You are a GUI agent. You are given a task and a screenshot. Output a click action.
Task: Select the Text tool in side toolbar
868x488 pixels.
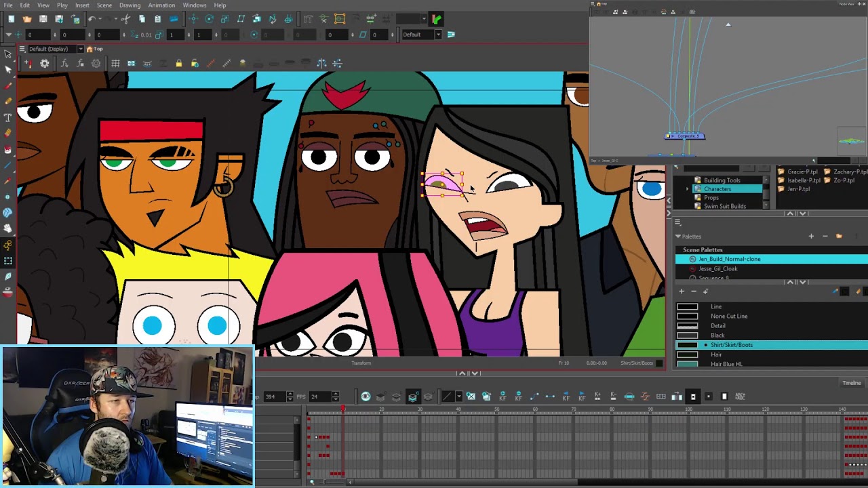[x=8, y=117]
